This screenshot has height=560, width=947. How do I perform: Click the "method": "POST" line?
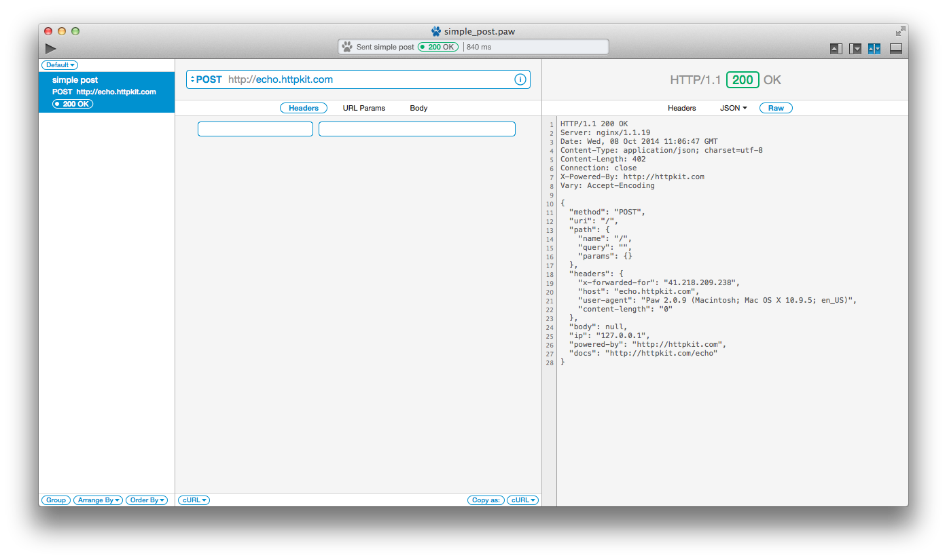pyautogui.click(x=607, y=212)
